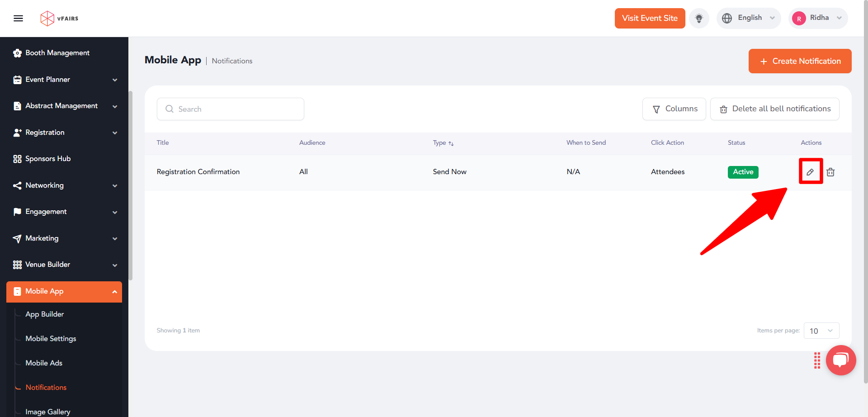This screenshot has height=417, width=868.
Task: Click the Type column sort arrows
Action: point(451,143)
